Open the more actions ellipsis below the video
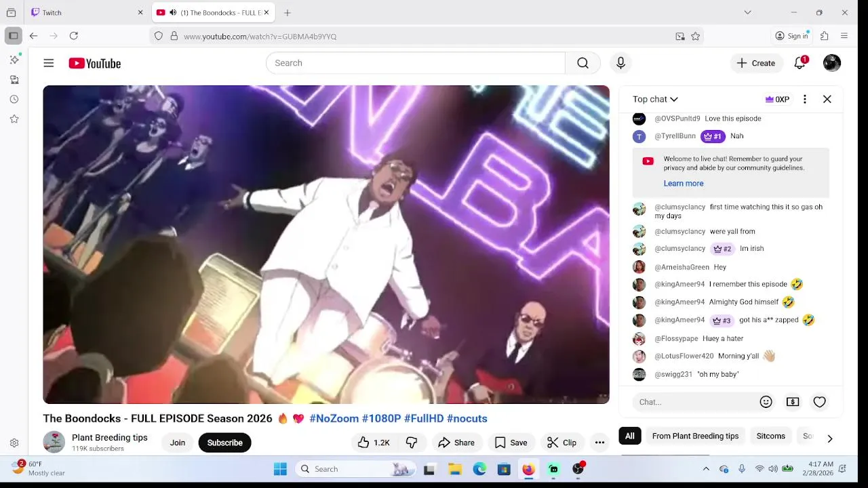The width and height of the screenshot is (868, 488). point(599,443)
